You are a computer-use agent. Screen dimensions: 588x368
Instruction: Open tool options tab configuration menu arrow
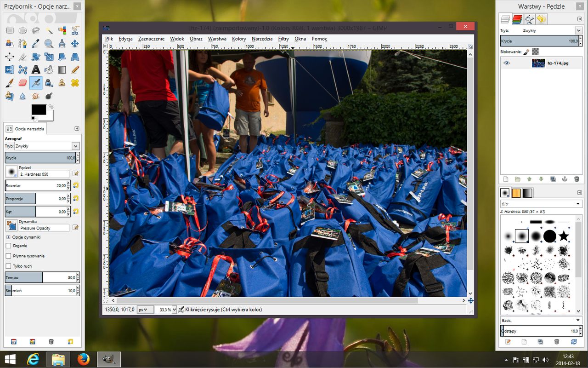tap(77, 129)
